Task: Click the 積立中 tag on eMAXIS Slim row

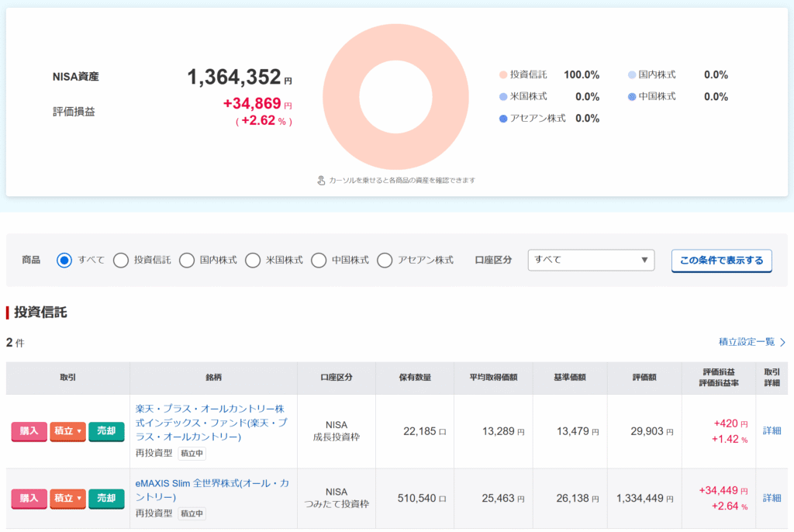Action: click(x=192, y=513)
